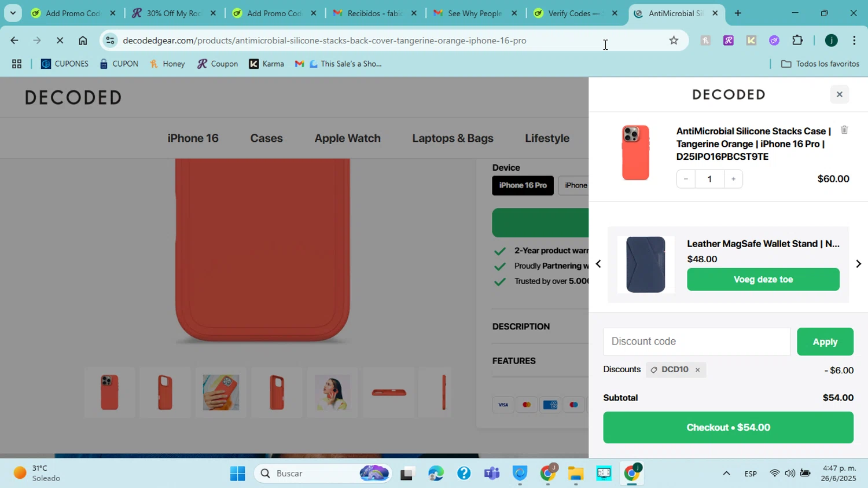The height and width of the screenshot is (488, 868).
Task: Open the Honey extension icon in toolbar
Action: pos(705,41)
